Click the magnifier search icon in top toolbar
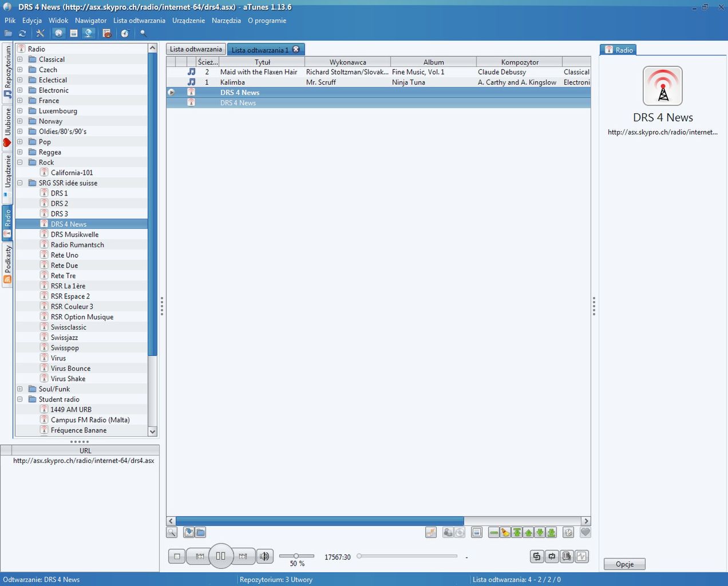Viewport: 728px width, 586px height. [144, 34]
